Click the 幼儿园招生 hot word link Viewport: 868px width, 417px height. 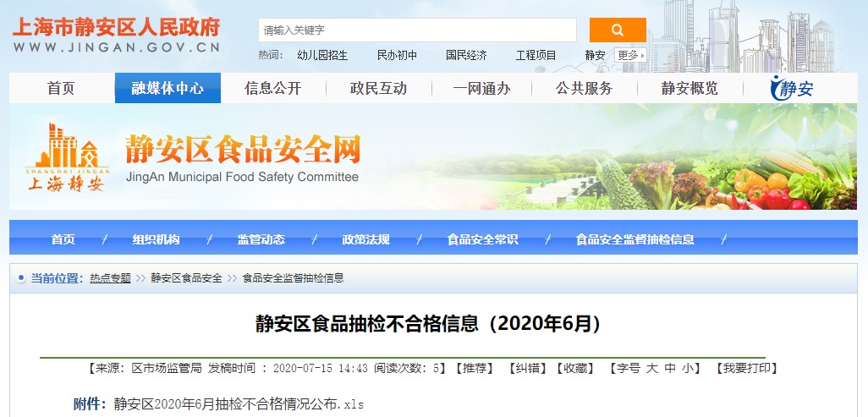pyautogui.click(x=322, y=55)
